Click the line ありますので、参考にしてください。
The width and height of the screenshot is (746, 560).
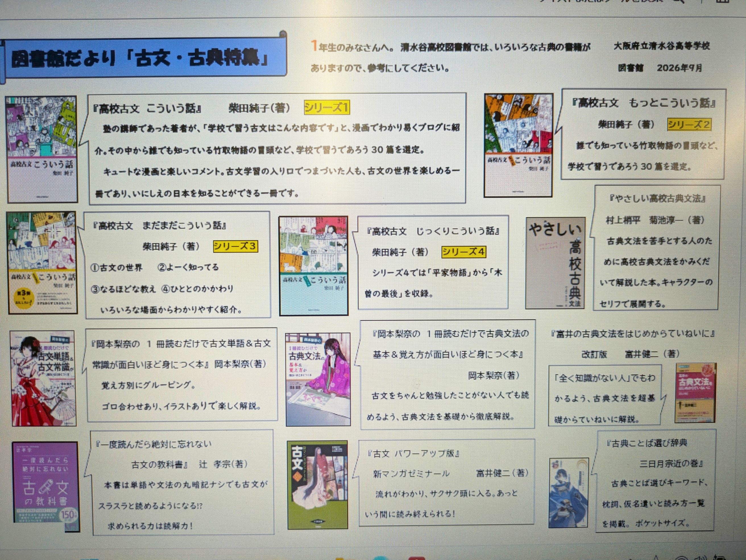(380, 68)
